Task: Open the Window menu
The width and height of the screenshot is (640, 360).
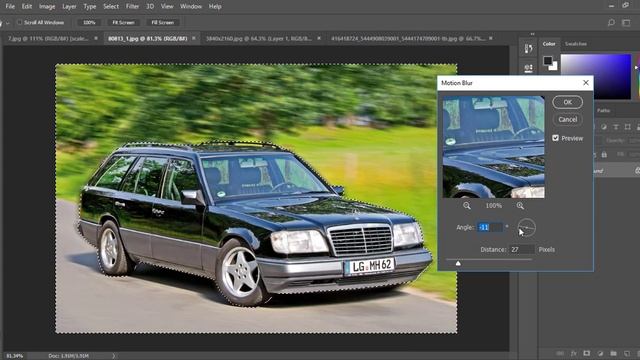Action: pos(191,7)
